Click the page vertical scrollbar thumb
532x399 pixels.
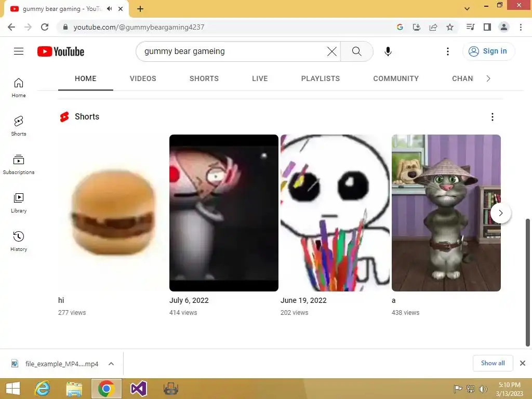tap(528, 282)
